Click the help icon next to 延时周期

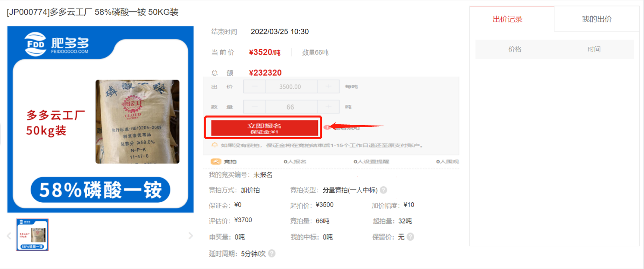pyautogui.click(x=272, y=253)
